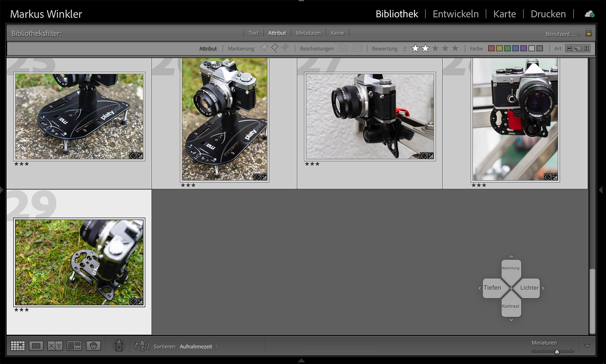
Task: Click rating comparison symbol ≥
Action: pyautogui.click(x=404, y=48)
